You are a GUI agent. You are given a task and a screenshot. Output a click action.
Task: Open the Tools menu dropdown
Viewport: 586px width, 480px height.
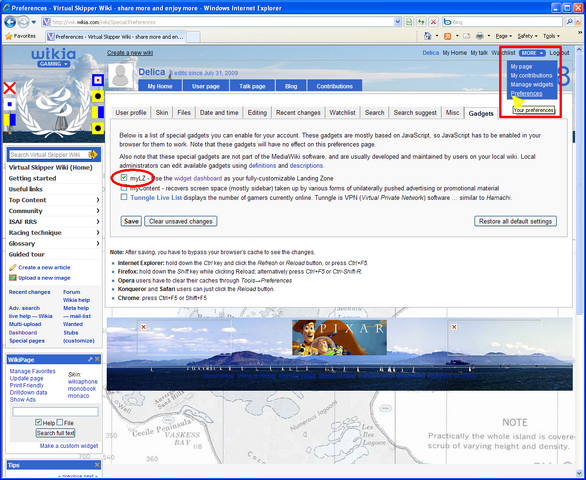(x=551, y=36)
